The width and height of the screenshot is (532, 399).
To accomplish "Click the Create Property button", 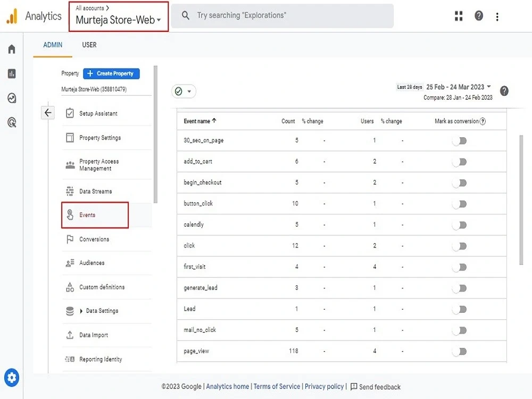I will point(111,73).
